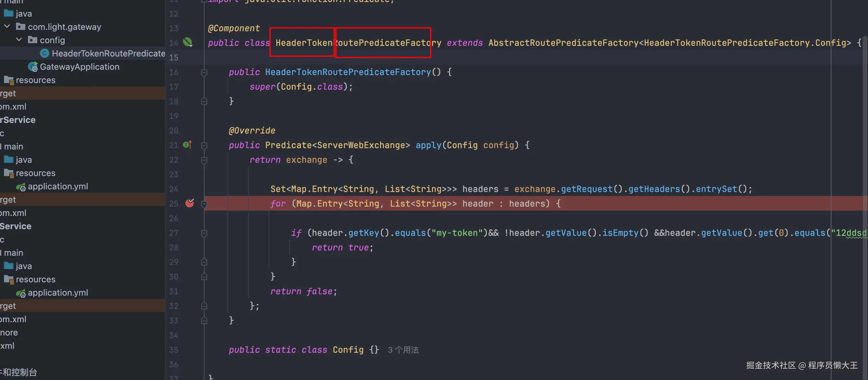Fold the if statement on line 27

point(204,233)
